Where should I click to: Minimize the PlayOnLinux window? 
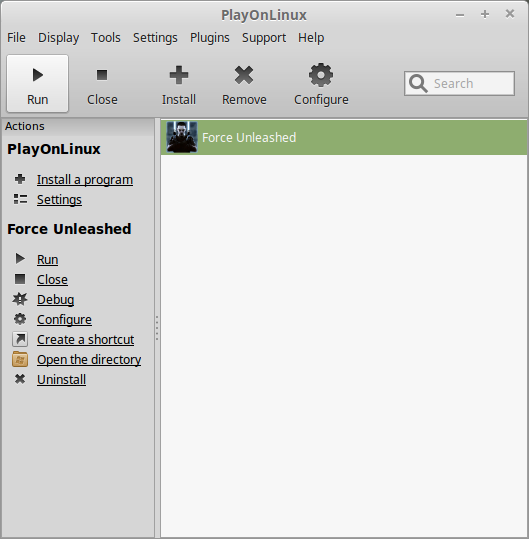click(x=460, y=15)
